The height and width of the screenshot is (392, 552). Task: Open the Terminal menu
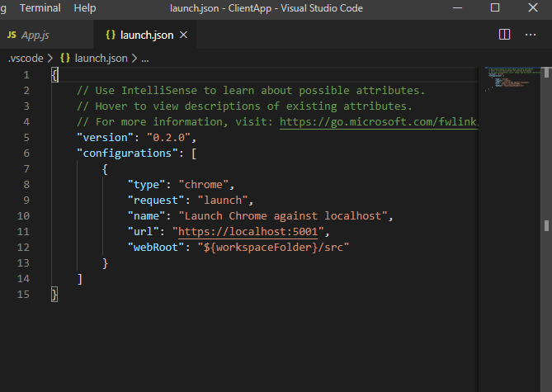40,7
